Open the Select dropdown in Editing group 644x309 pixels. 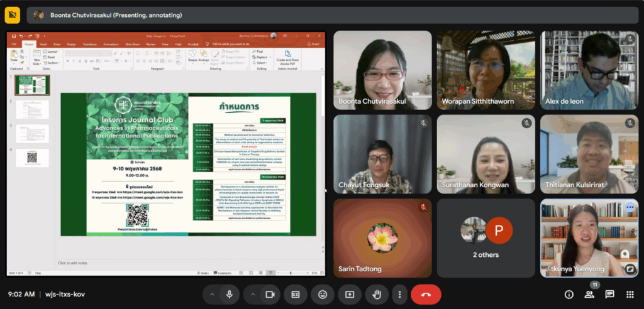coord(260,63)
